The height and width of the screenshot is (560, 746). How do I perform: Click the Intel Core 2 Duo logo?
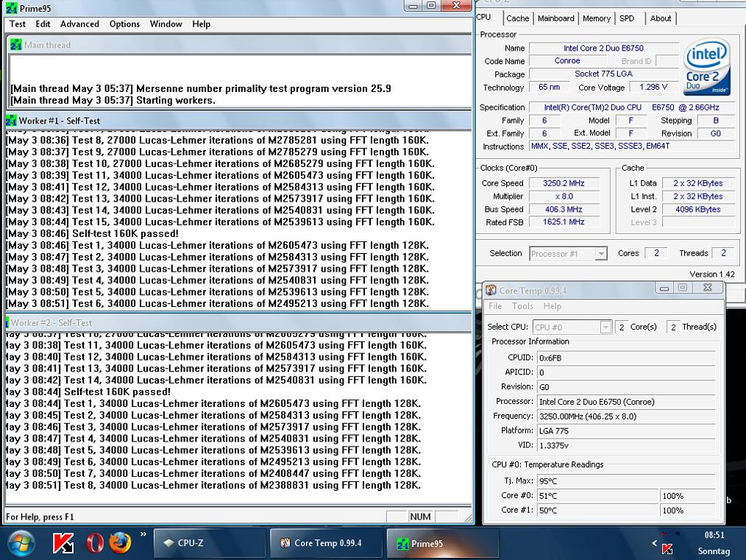pyautogui.click(x=706, y=67)
